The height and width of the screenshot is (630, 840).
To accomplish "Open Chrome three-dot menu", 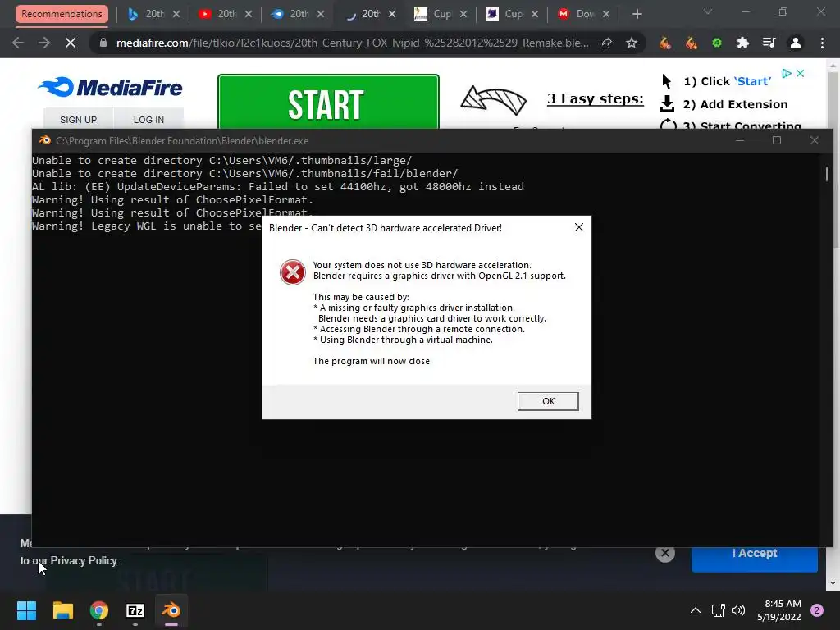I will pos(822,43).
